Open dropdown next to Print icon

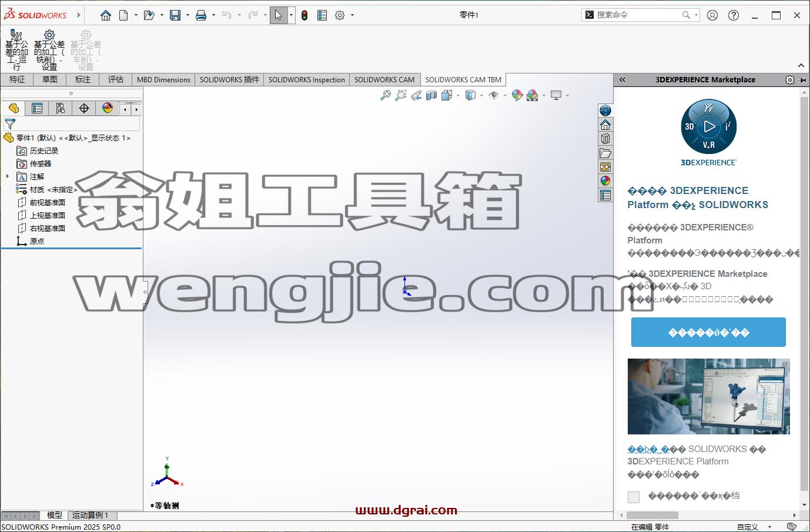point(213,15)
